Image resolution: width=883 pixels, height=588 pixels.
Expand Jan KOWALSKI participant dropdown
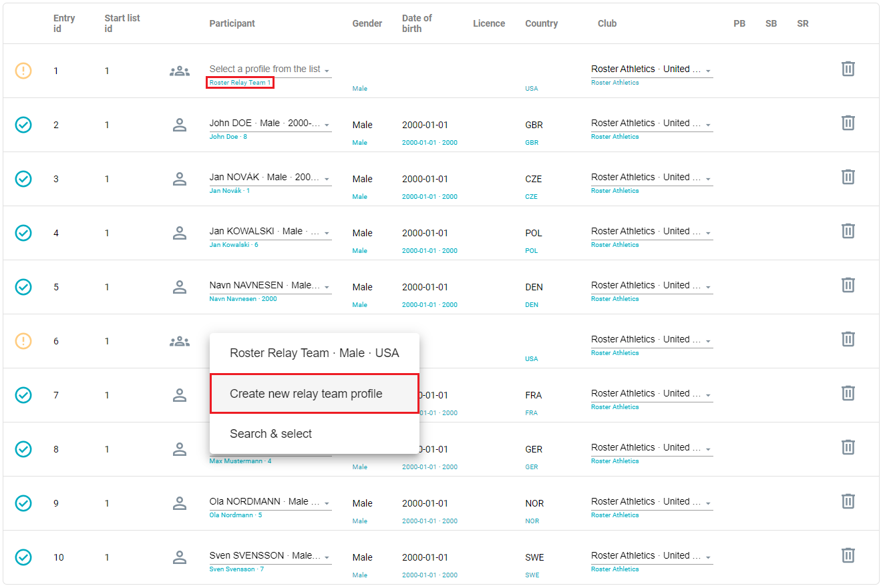[x=271, y=232]
